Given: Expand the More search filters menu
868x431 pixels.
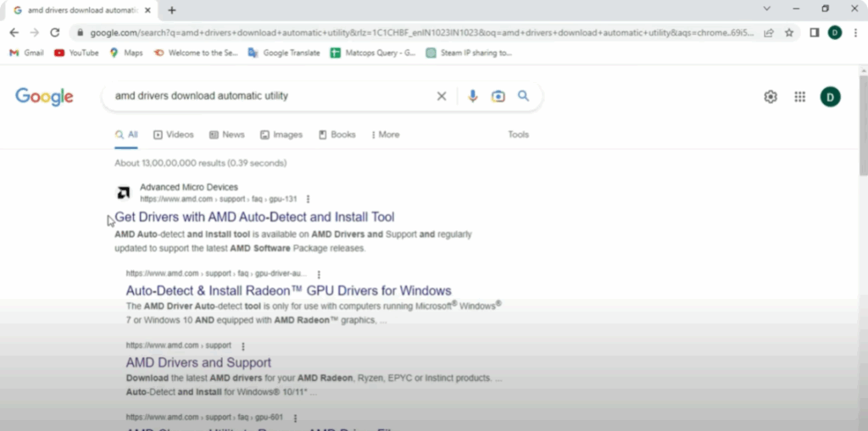Looking at the screenshot, I should click(x=386, y=135).
